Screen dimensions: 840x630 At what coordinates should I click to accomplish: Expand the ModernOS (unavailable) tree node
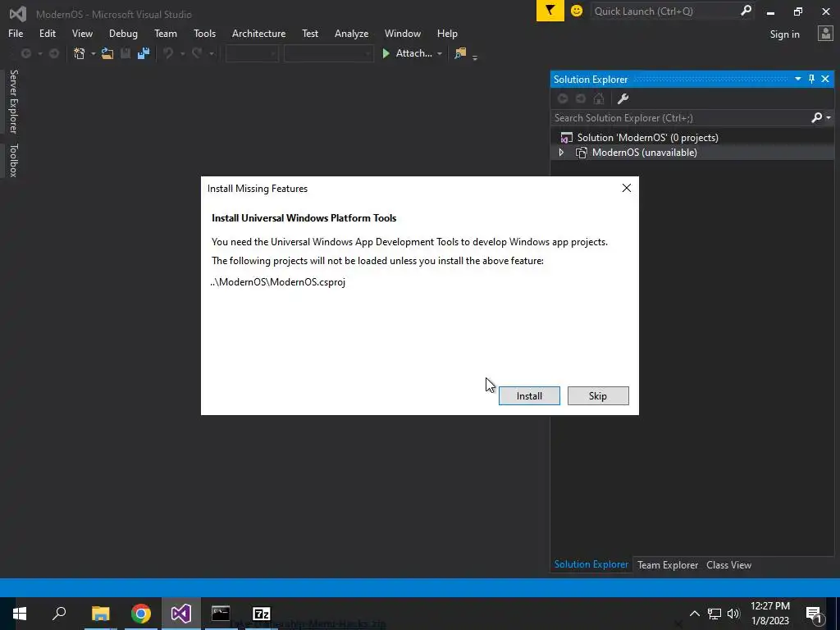561,153
